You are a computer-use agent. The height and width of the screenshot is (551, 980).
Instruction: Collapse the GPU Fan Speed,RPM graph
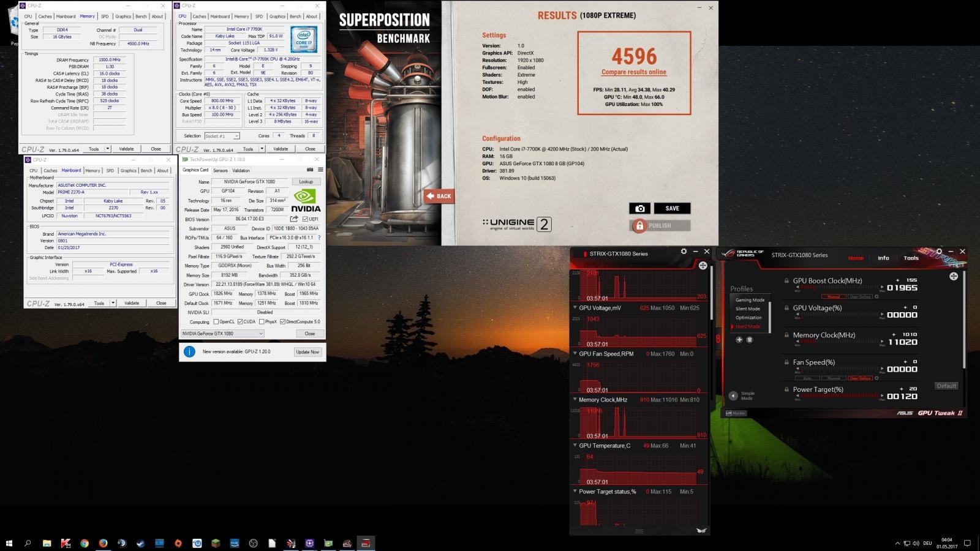coord(575,354)
